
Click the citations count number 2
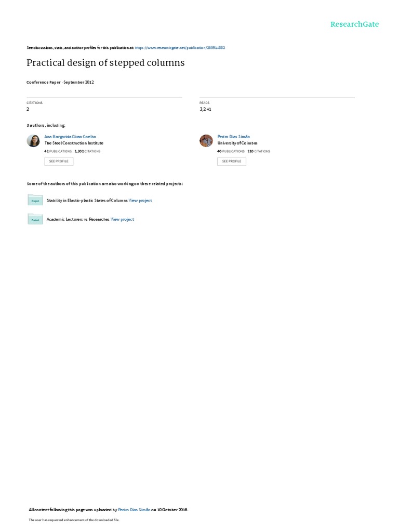(28, 109)
